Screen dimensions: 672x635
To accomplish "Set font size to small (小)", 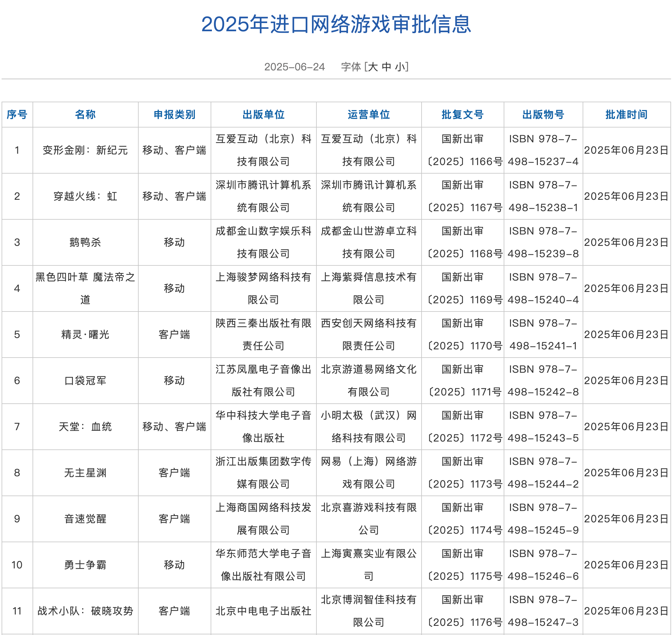I will pyautogui.click(x=401, y=67).
